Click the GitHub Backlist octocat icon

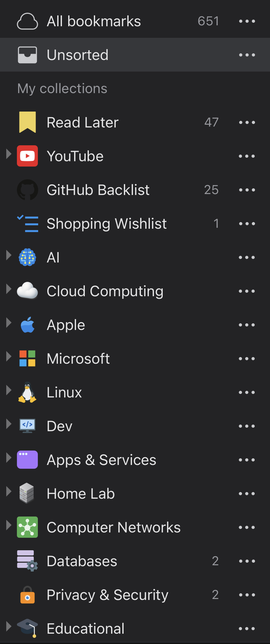click(x=28, y=190)
